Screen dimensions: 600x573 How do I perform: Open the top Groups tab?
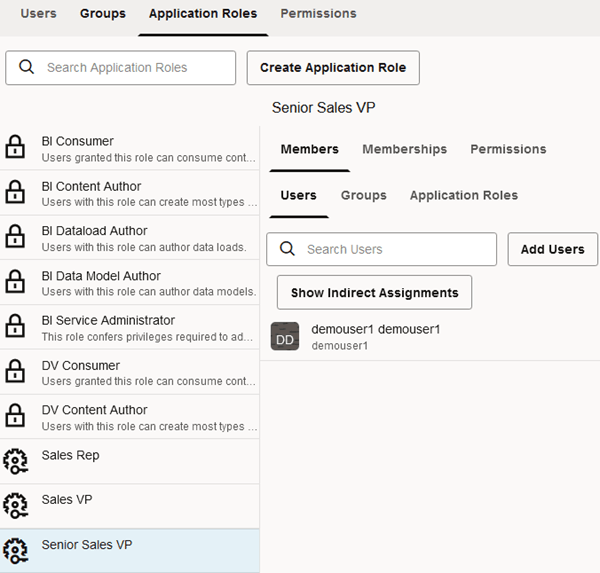[103, 14]
